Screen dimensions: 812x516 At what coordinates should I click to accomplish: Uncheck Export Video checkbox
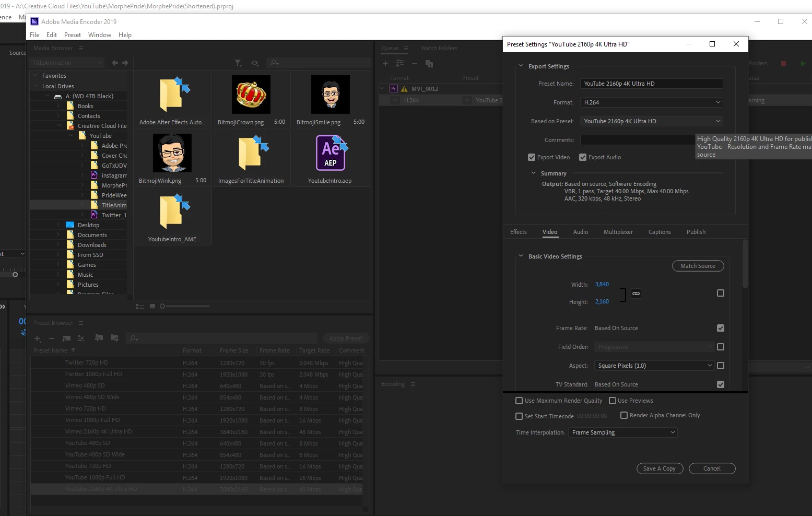(532, 157)
